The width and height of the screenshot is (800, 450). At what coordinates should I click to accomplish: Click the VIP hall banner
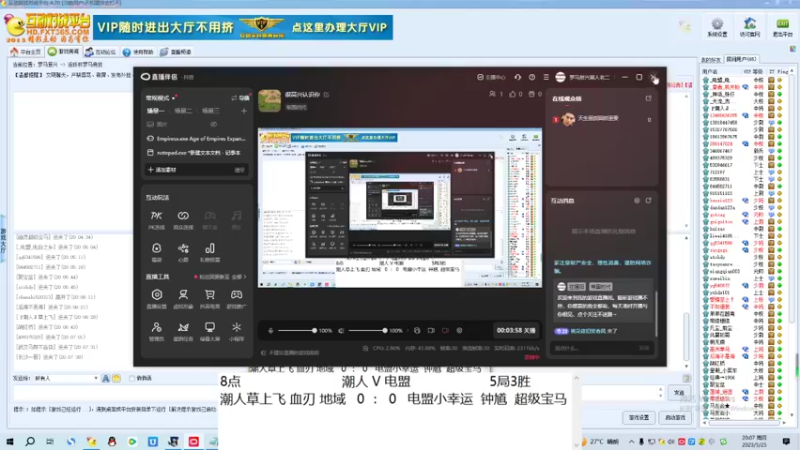click(243, 27)
